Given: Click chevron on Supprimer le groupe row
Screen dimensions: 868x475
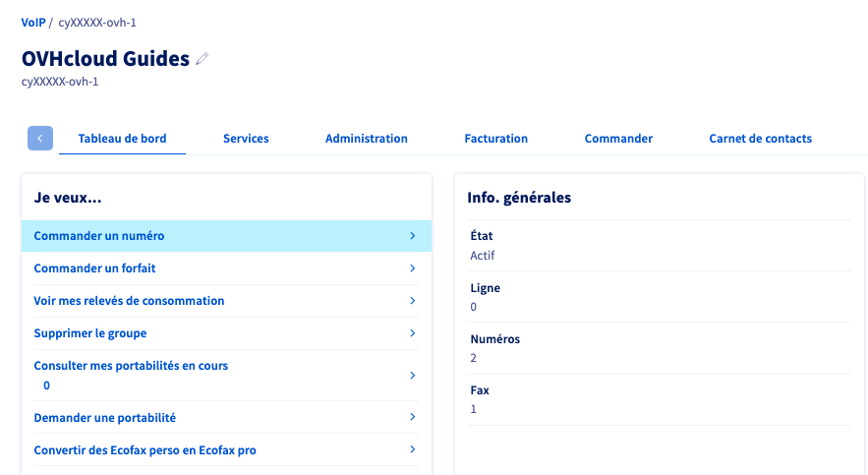Looking at the screenshot, I should (x=413, y=333).
